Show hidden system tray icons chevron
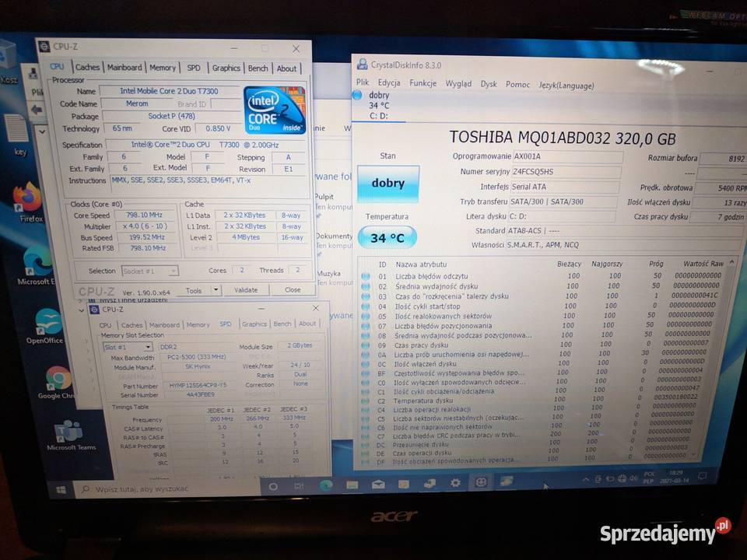Viewport: 747px width, 560px height. click(x=586, y=480)
